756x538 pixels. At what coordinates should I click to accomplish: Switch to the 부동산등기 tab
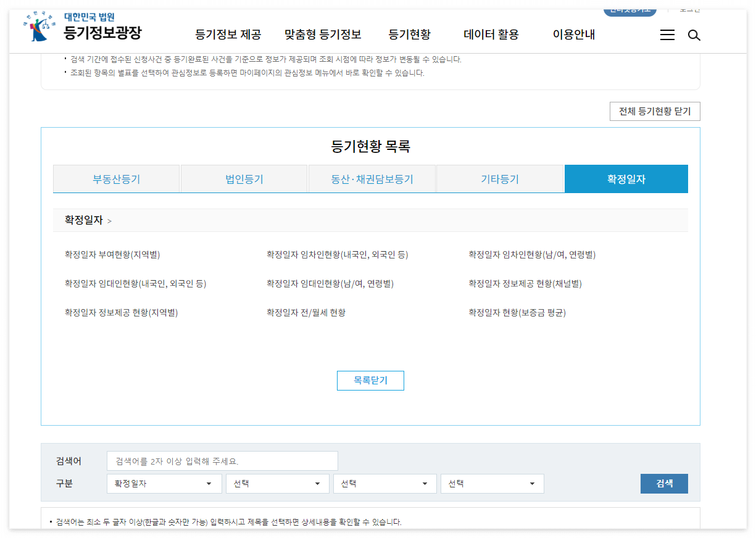(116, 178)
